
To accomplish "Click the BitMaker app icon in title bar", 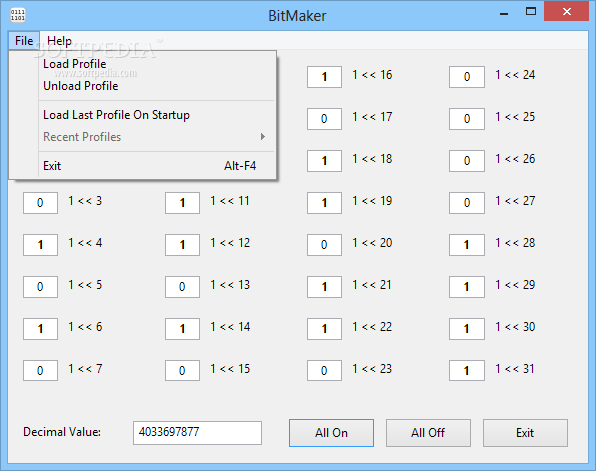I will (x=18, y=15).
